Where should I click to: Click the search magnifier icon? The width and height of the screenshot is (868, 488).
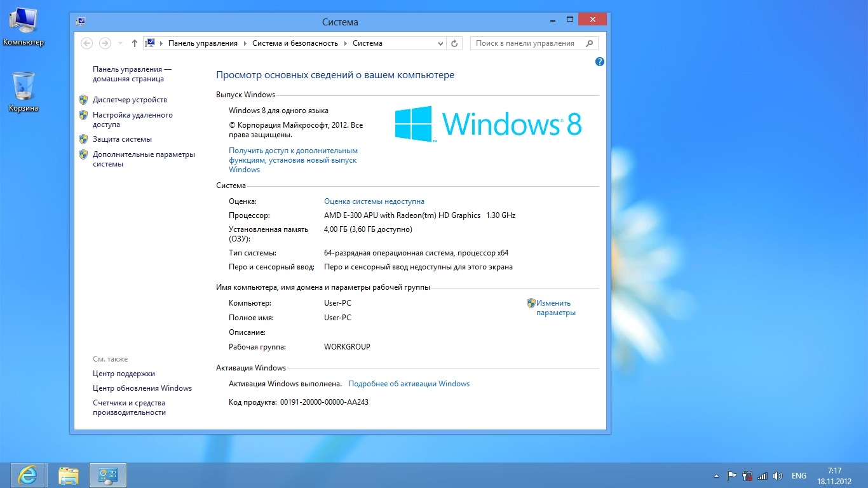coord(589,43)
